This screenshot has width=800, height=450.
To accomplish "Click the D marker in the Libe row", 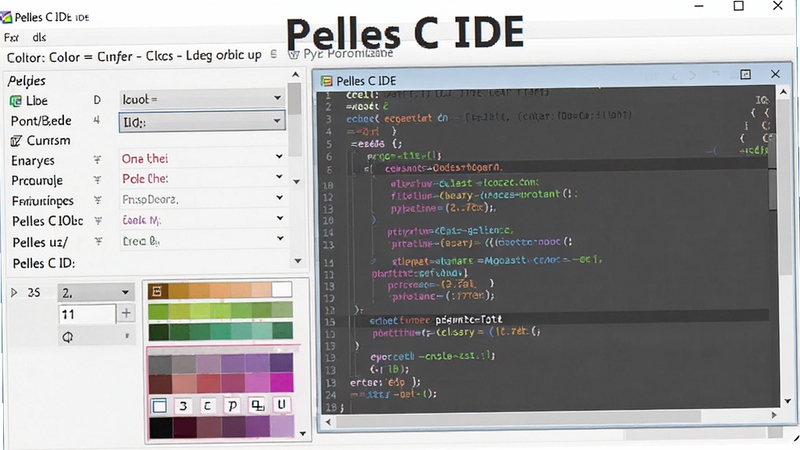I will click(x=97, y=100).
